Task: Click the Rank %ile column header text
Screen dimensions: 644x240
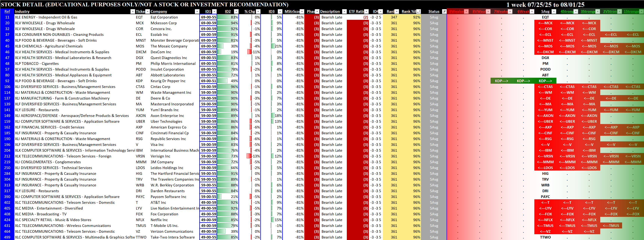Action: point(409,11)
